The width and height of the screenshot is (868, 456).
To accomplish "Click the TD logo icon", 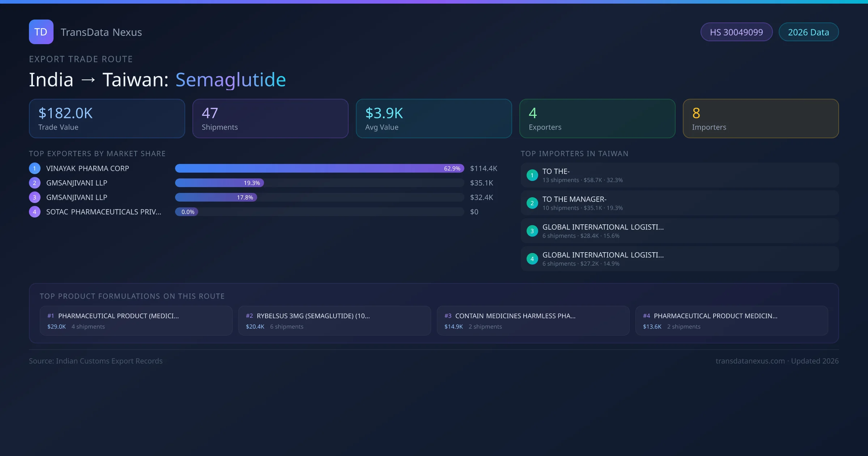I will point(41,32).
